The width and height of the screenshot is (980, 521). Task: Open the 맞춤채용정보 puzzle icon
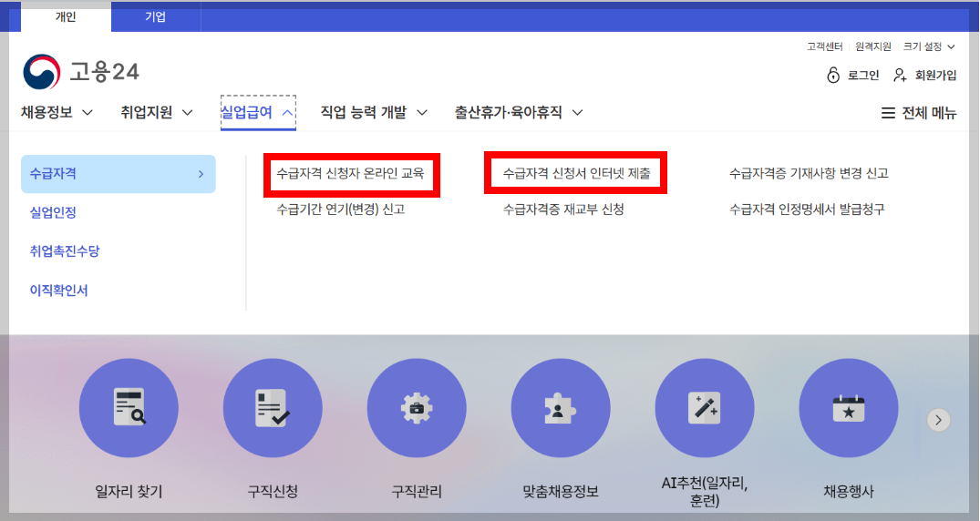point(561,408)
